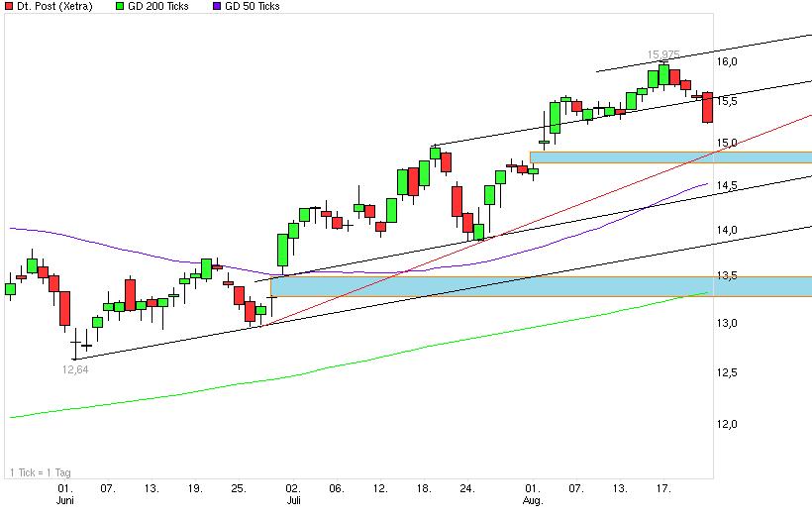
Task: Click the '07.' label after 01. Juni
Action: (108, 488)
